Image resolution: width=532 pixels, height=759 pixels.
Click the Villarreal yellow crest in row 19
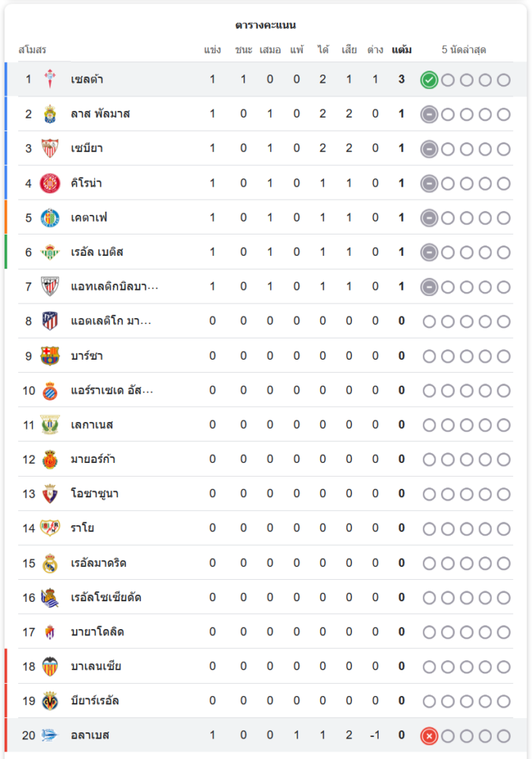tap(50, 701)
